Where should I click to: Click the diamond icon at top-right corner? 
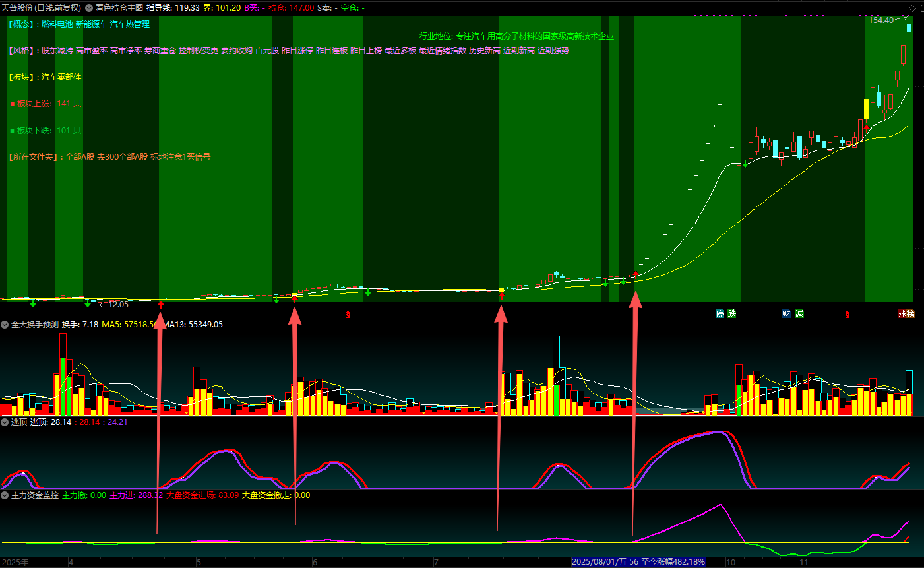(x=913, y=8)
